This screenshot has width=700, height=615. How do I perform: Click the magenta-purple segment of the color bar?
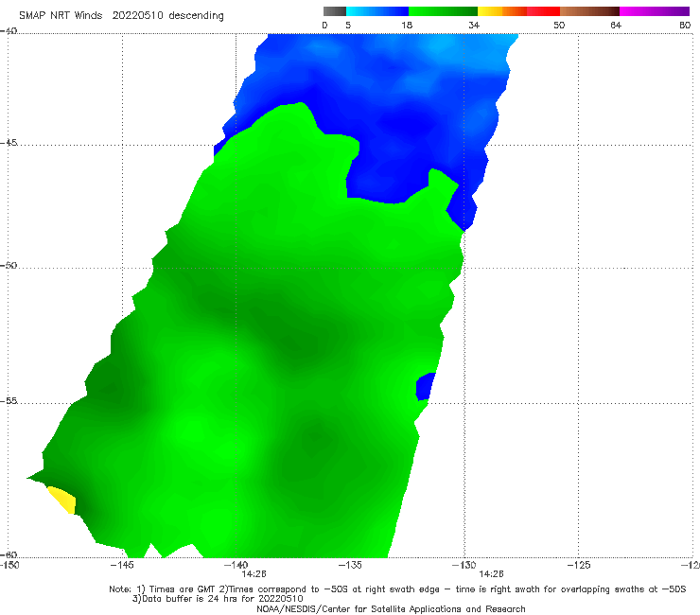655,11
